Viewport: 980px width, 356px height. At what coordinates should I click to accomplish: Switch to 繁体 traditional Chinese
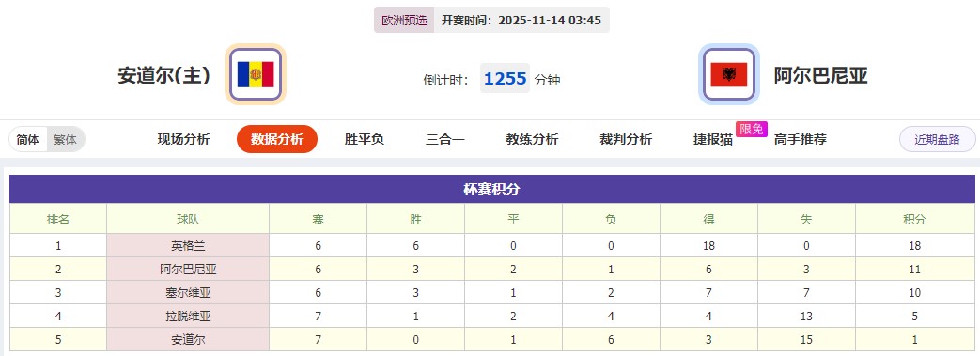(65, 140)
